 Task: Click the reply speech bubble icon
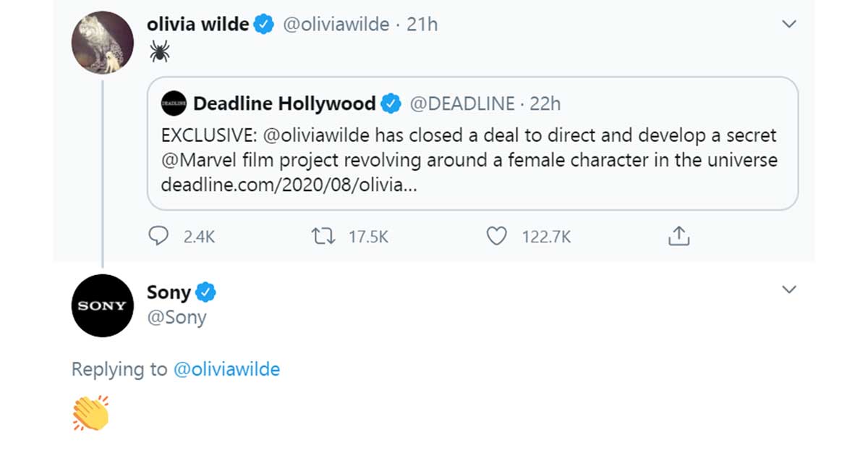pos(158,236)
